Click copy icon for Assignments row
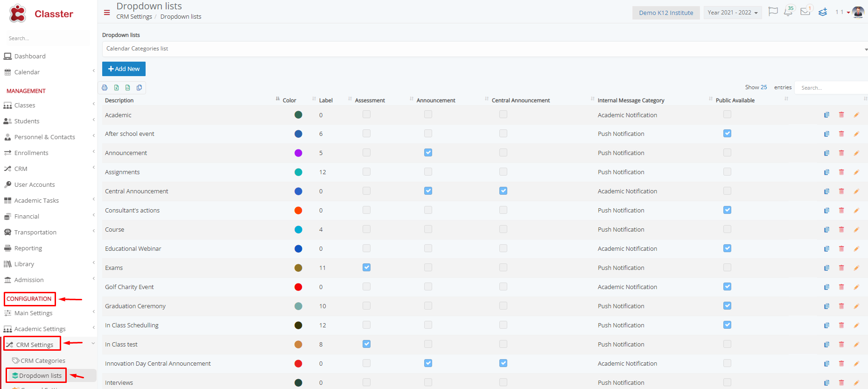The height and width of the screenshot is (389, 868). 826,172
